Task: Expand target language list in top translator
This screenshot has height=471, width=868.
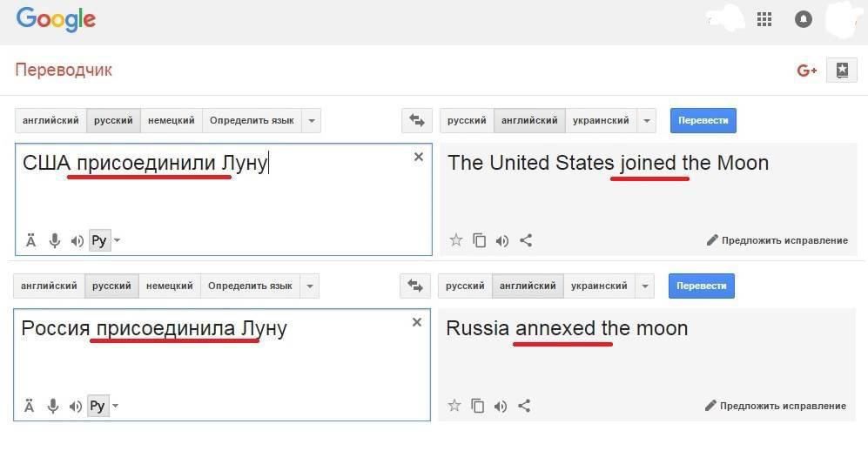Action: tap(647, 120)
